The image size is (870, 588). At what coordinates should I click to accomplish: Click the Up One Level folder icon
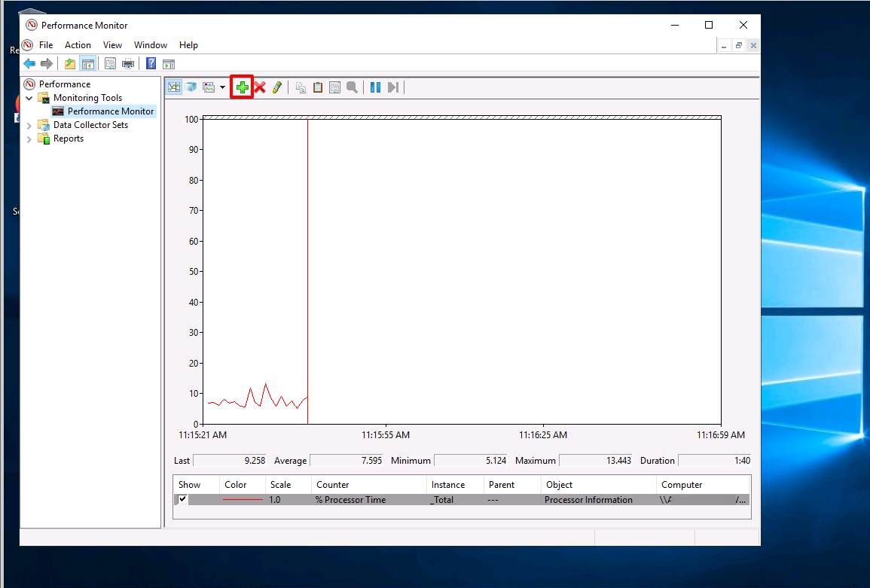[x=70, y=64]
